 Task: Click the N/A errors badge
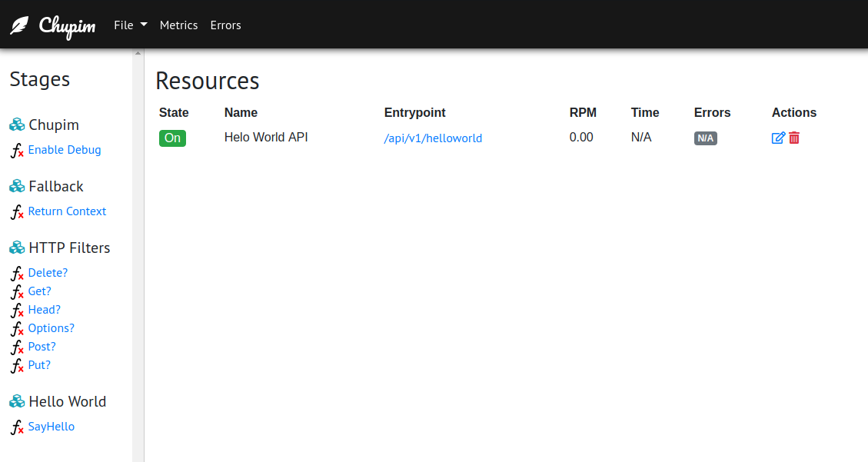coord(705,138)
